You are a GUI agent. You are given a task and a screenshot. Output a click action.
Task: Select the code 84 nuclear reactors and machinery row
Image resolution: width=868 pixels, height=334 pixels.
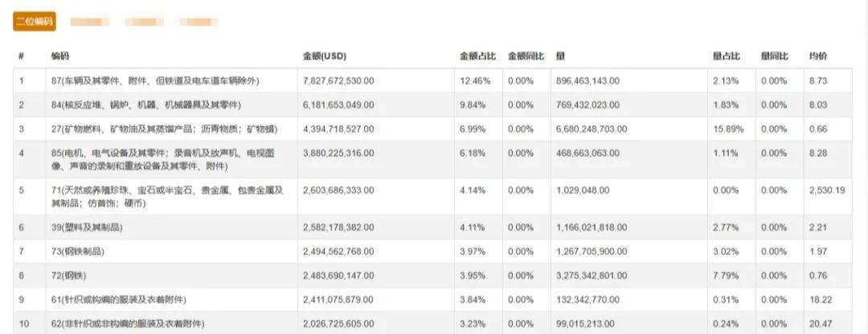click(145, 105)
